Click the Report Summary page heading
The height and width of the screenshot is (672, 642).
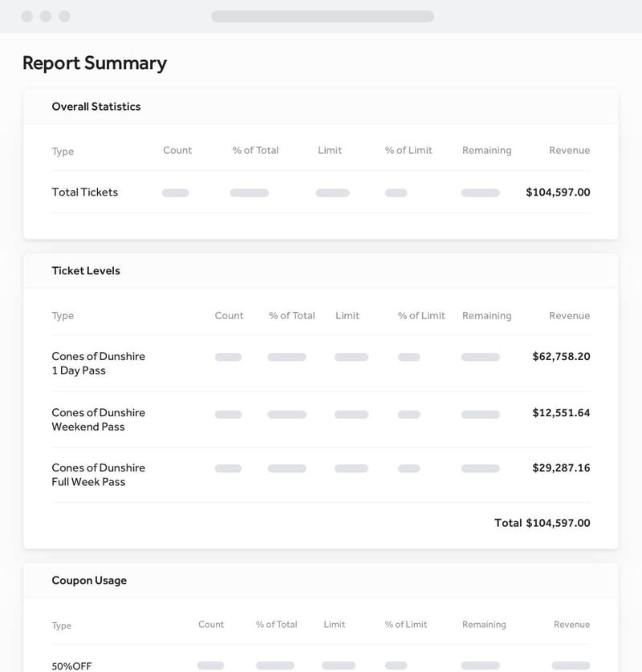coord(95,63)
